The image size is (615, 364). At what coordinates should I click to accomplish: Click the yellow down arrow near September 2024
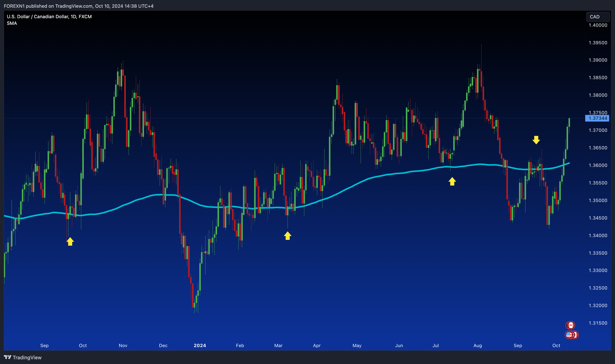pyautogui.click(x=536, y=140)
